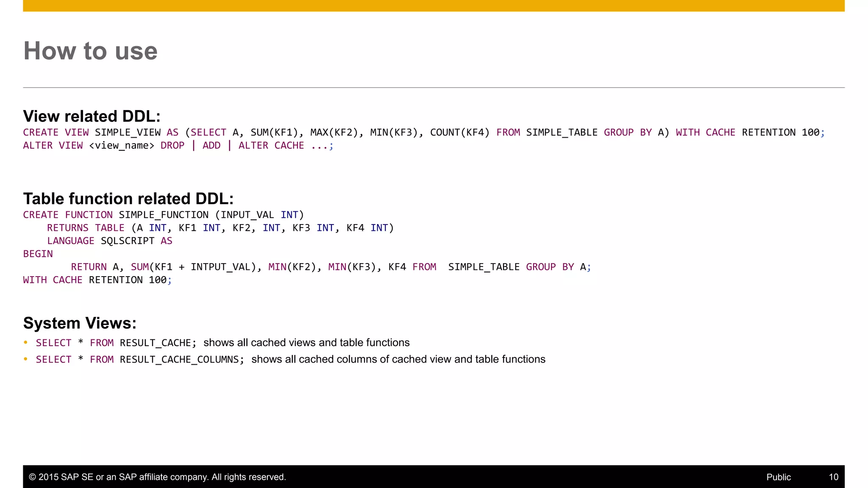This screenshot has width=868, height=488.
Task: Select the "View related DDL:" heading
Action: tap(92, 116)
